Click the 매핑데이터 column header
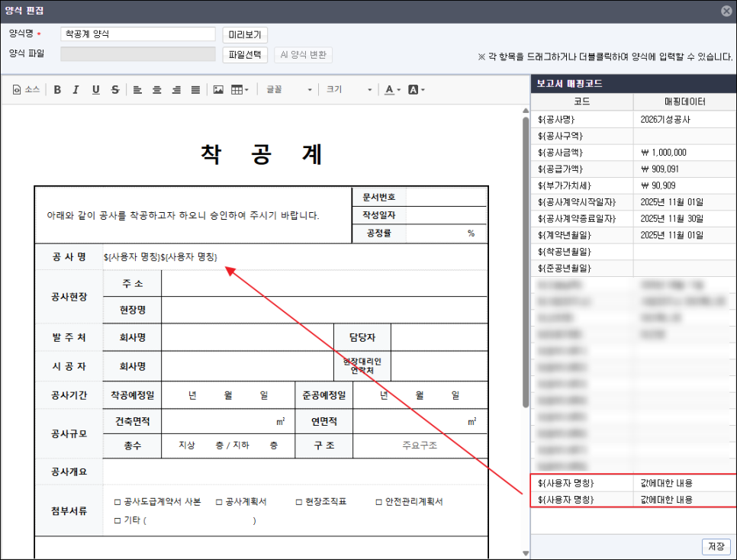The image size is (737, 560). pos(685,101)
